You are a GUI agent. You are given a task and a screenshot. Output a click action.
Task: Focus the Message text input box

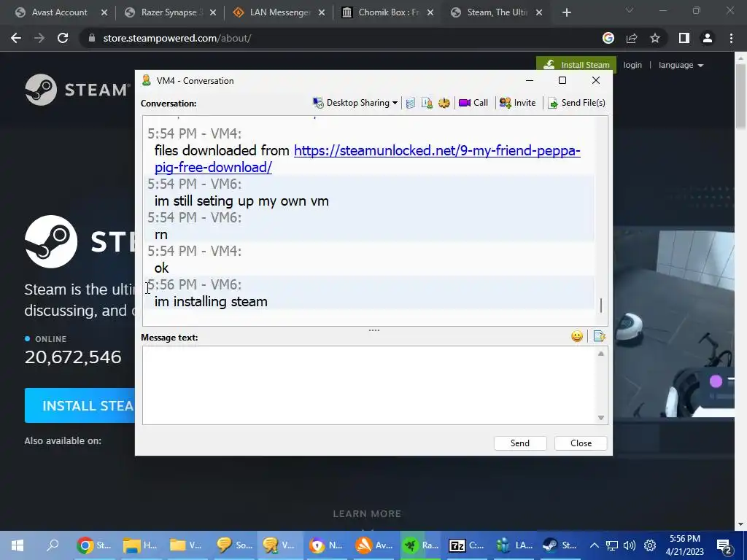pyautogui.click(x=369, y=385)
